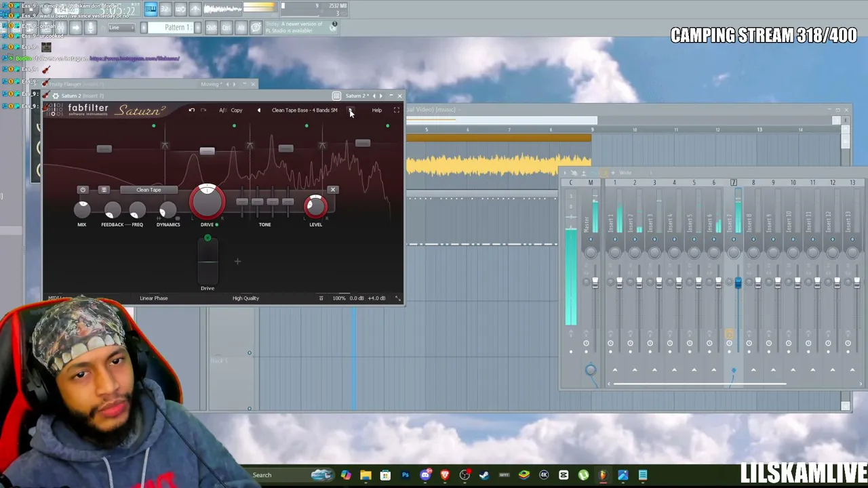Open the Help menu in Saturn 2
Viewport: 868px width, 488px height.
(x=376, y=110)
